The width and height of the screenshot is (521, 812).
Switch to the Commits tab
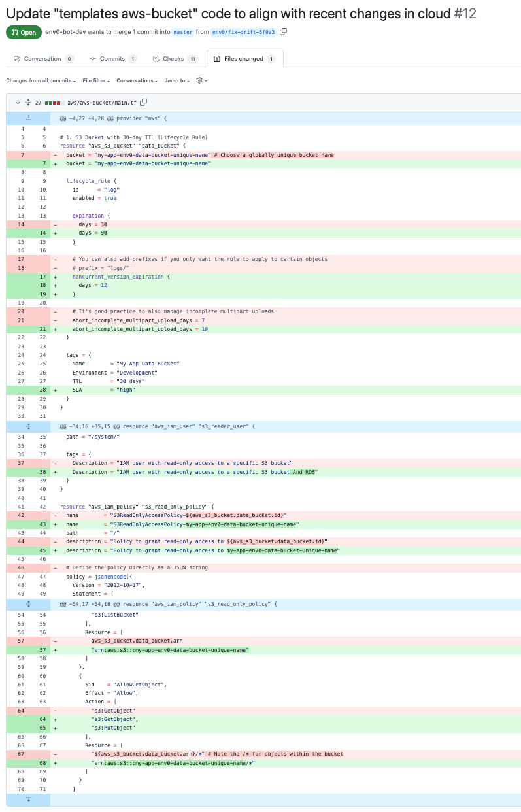click(x=113, y=59)
